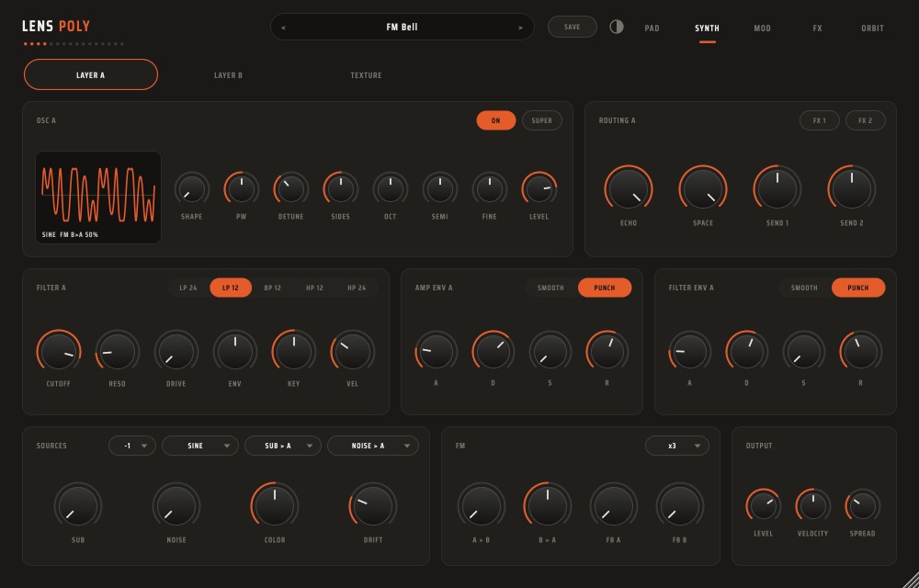Select the LAYER B tab
Screen dimensions: 919x588
[228, 75]
